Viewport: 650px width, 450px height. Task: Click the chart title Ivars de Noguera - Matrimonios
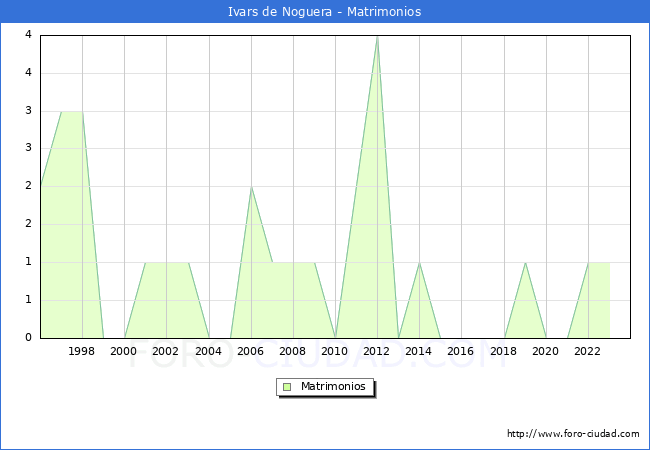(325, 12)
